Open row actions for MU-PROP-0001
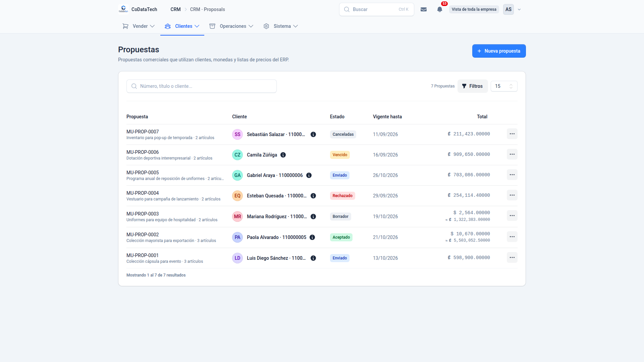The image size is (644, 362). [x=512, y=257]
